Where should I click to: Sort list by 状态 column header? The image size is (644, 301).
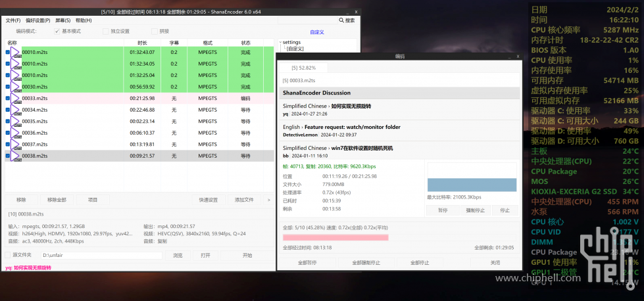coord(245,43)
